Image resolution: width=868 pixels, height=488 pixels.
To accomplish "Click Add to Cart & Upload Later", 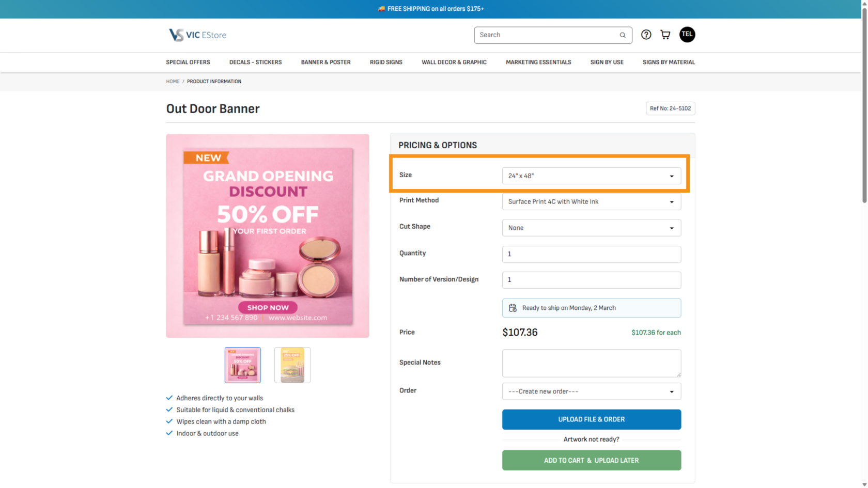I will pos(591,460).
